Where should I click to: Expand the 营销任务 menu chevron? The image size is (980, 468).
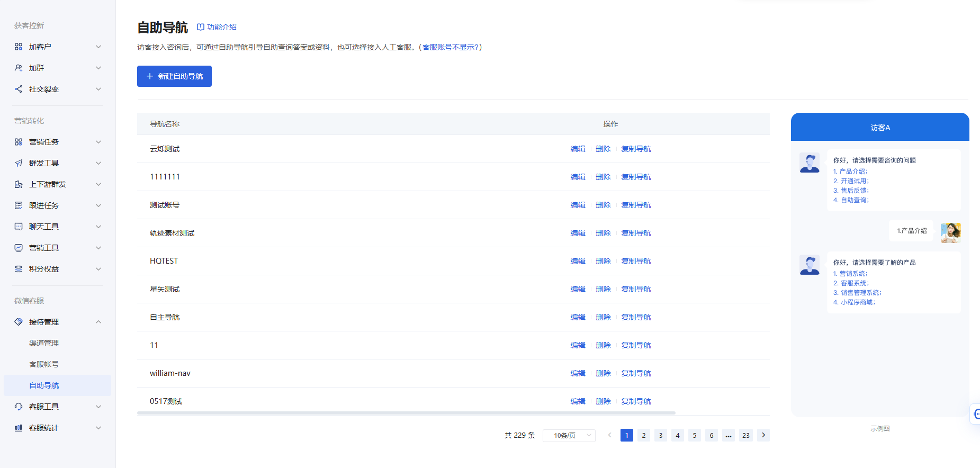pyautogui.click(x=98, y=142)
